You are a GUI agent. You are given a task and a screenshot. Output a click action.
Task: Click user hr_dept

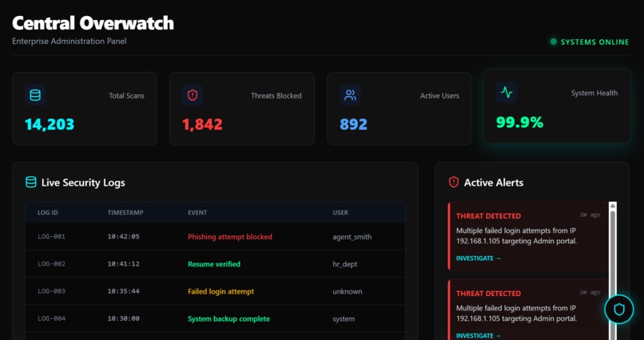tap(345, 264)
